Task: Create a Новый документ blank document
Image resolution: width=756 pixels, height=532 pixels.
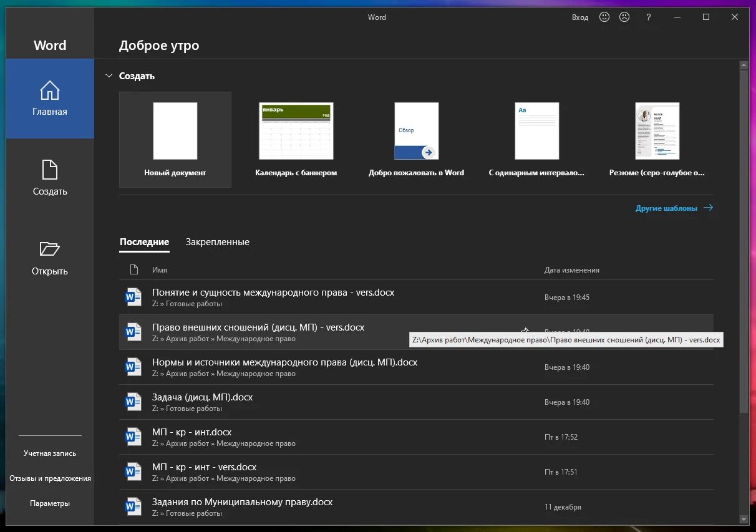Action: (175, 140)
